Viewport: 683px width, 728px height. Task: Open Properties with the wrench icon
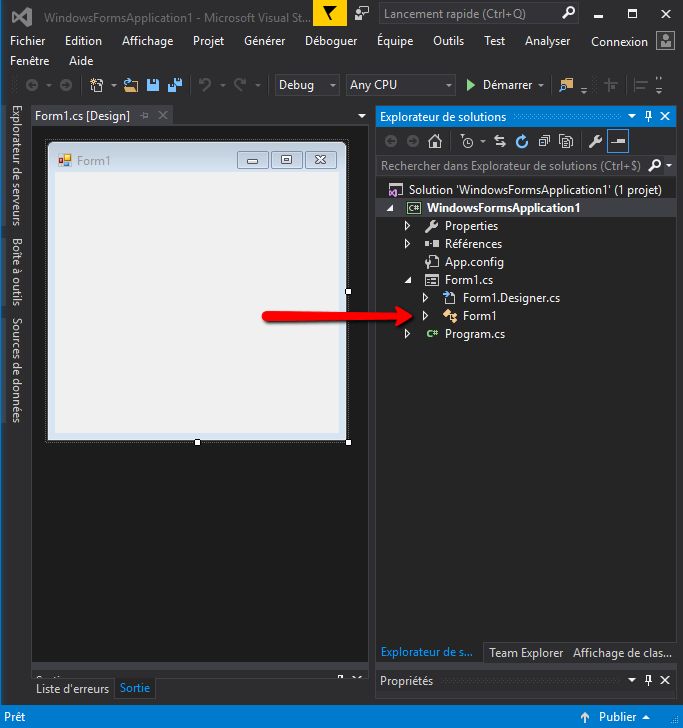pos(595,141)
